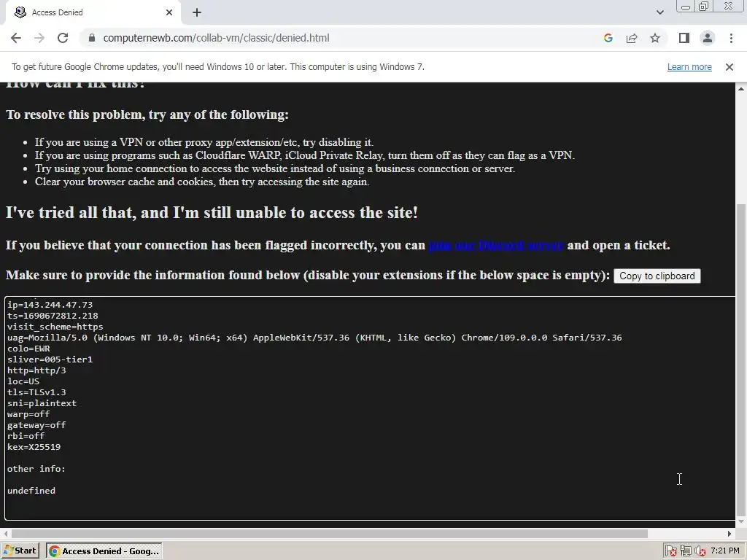This screenshot has height=560, width=747.
Task: Click the vertical scrollbar down arrow
Action: 741,522
